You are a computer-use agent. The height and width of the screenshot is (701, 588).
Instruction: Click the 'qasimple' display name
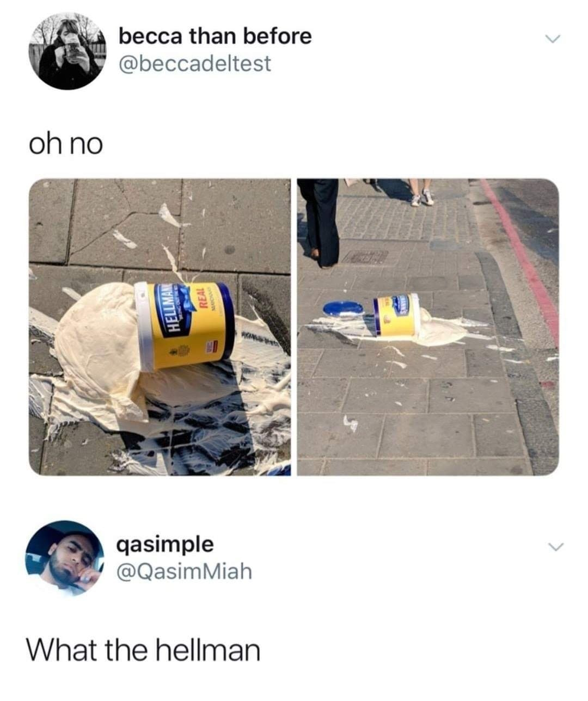pyautogui.click(x=167, y=543)
